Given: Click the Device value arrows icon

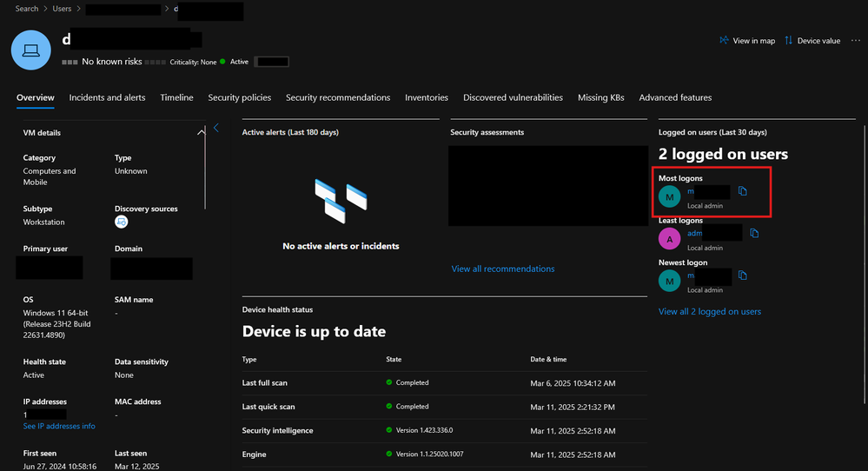Looking at the screenshot, I should [x=789, y=40].
